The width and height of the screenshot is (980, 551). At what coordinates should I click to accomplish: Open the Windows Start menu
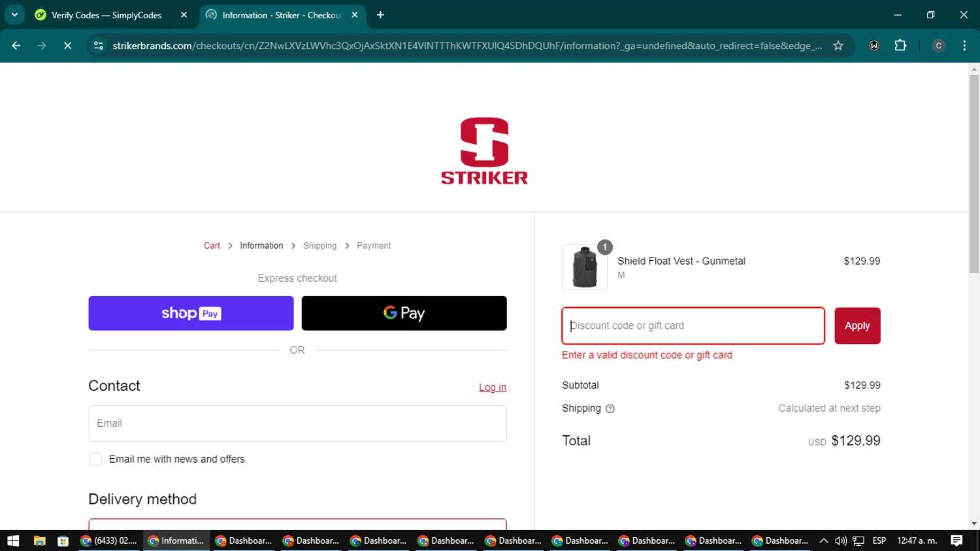tap(13, 541)
